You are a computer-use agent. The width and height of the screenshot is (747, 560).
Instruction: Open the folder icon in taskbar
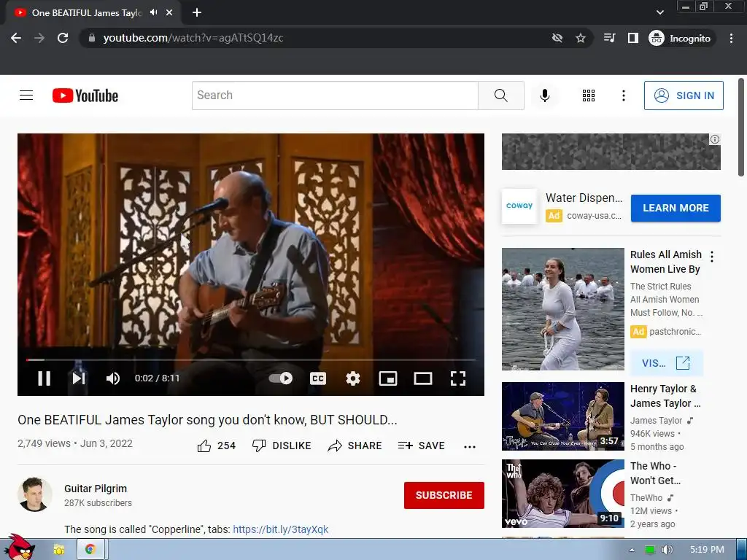click(x=59, y=550)
